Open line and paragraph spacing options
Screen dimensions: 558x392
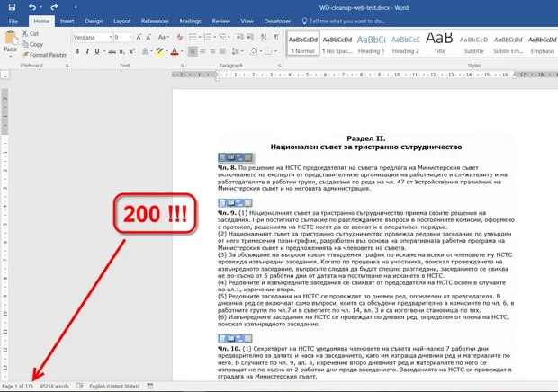click(x=236, y=52)
